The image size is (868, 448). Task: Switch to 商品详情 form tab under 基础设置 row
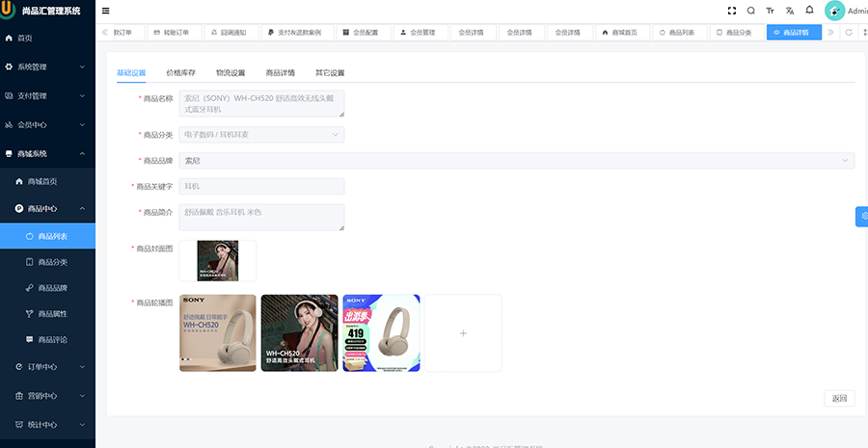(x=280, y=72)
